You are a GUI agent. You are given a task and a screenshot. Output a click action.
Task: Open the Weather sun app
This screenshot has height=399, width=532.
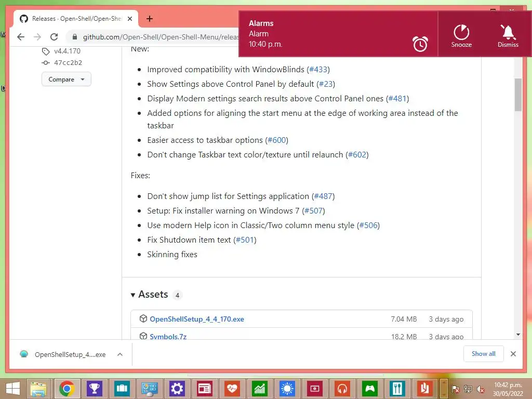(x=287, y=389)
